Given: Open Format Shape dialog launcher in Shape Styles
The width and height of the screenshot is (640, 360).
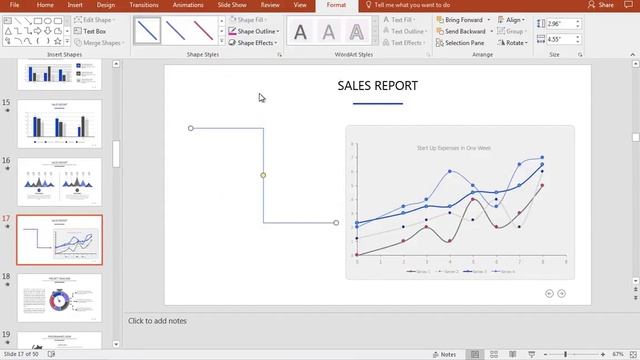Looking at the screenshot, I should coord(280,55).
